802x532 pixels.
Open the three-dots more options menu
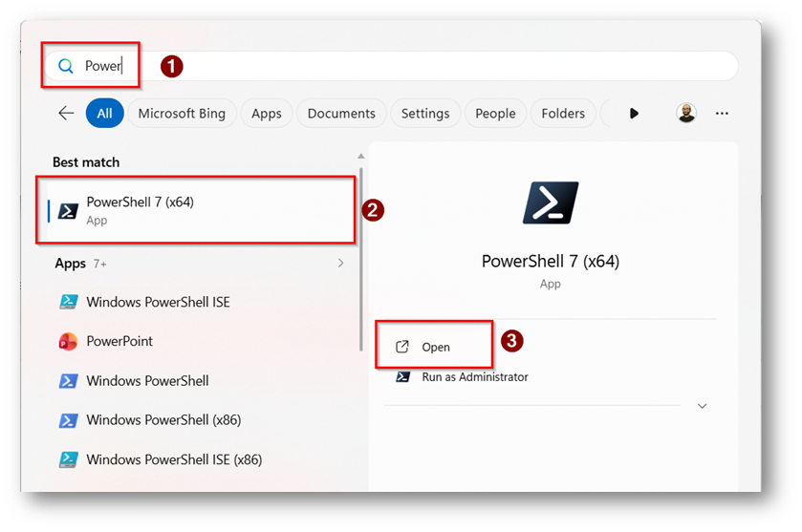click(x=722, y=113)
